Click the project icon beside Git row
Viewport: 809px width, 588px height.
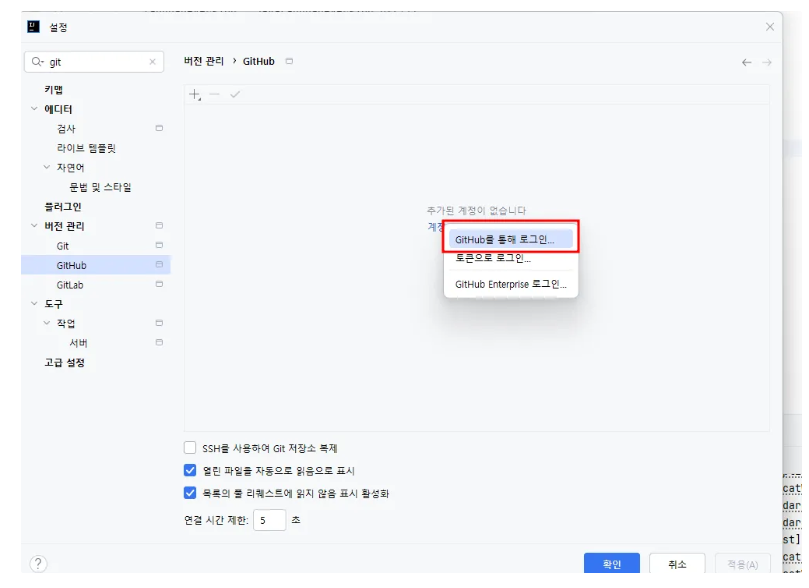pyautogui.click(x=159, y=245)
